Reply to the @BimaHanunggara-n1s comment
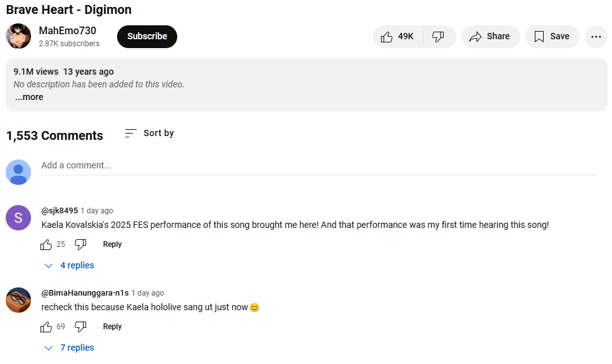 pos(112,327)
